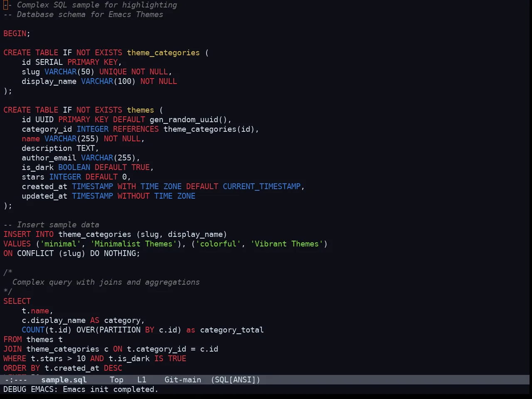
Task: Click the INSERT keyword
Action: click(x=17, y=234)
